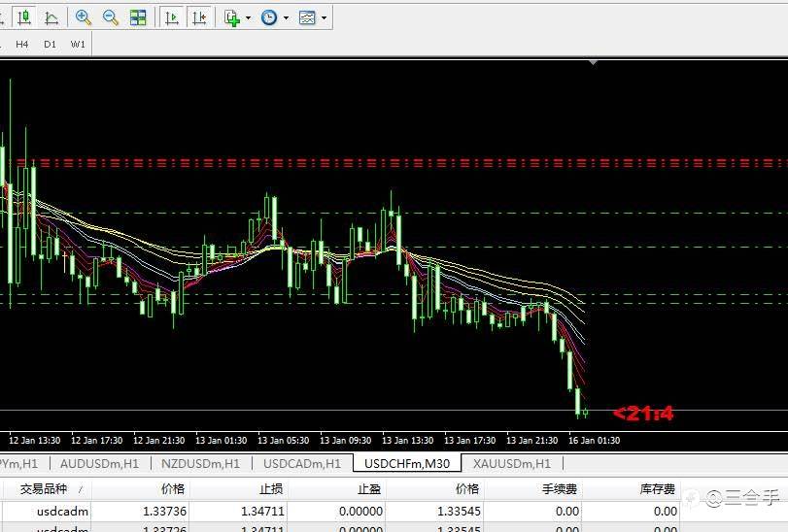Toggle chart shift button

click(x=199, y=17)
